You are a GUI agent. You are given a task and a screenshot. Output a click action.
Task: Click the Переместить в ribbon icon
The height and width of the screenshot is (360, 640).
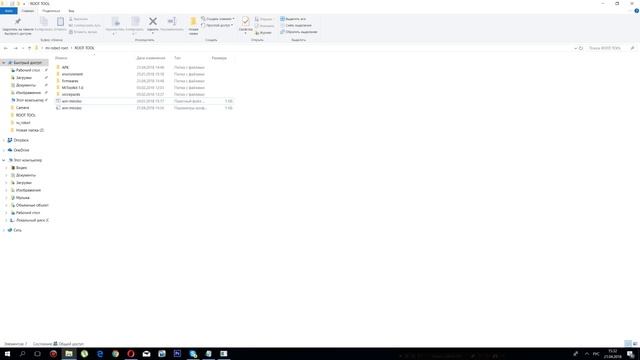click(x=115, y=22)
